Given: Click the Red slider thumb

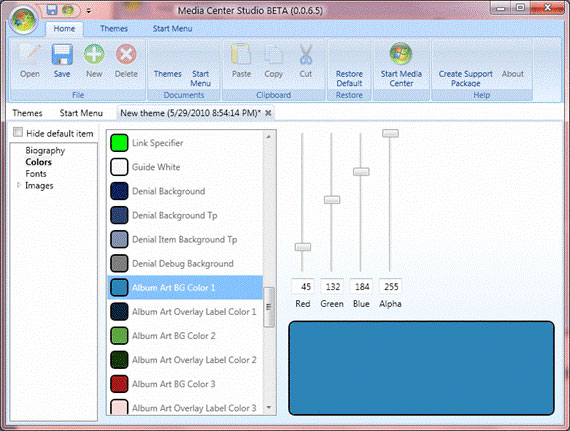Looking at the screenshot, I should 302,247.
